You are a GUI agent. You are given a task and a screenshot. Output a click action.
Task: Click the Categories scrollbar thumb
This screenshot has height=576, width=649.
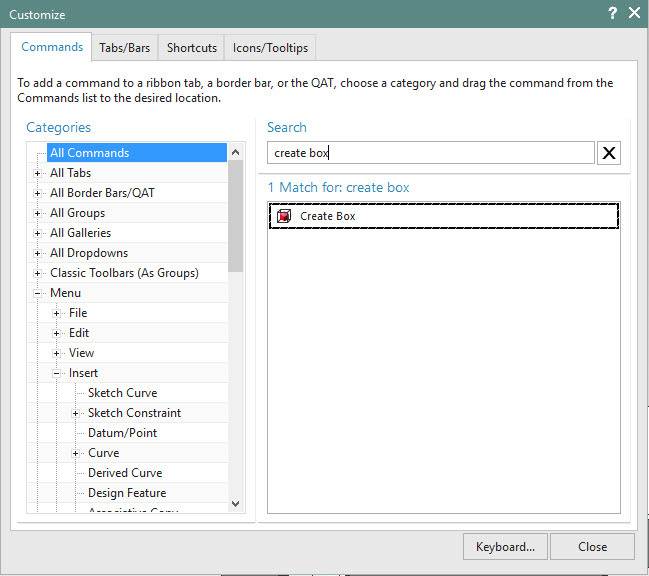[x=236, y=216]
